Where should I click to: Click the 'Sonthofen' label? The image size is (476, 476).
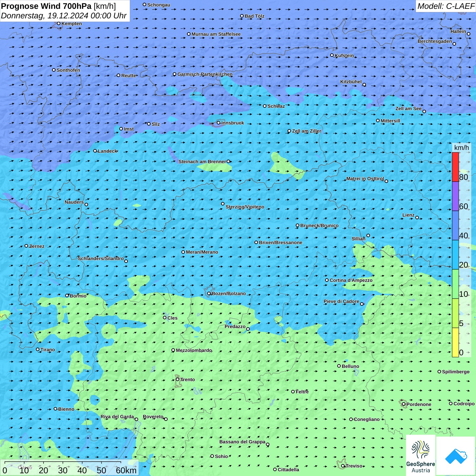pyautogui.click(x=68, y=70)
